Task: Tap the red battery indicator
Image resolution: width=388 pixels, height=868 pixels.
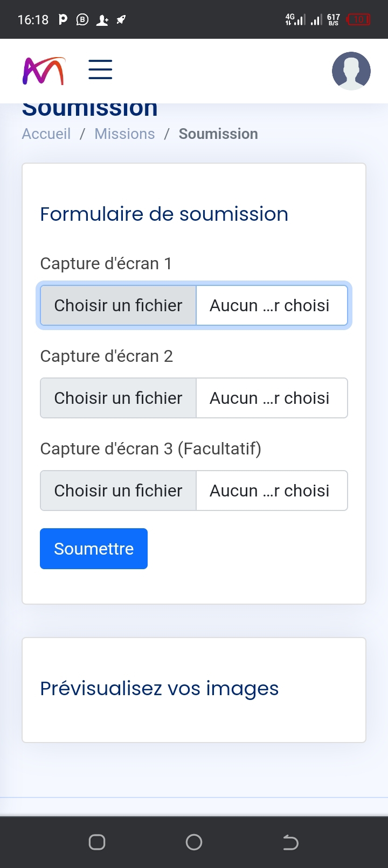Action: [x=358, y=20]
